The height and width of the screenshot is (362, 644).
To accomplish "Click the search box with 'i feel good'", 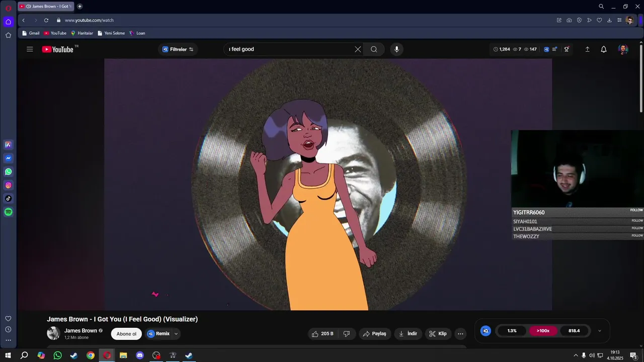I will click(289, 49).
